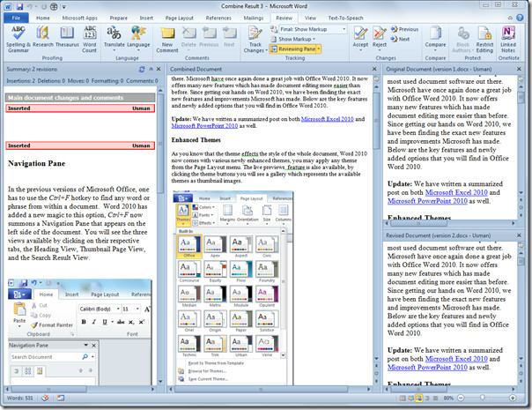Jump to Previous change
This screenshot has width=532, height=410.
[x=404, y=29]
